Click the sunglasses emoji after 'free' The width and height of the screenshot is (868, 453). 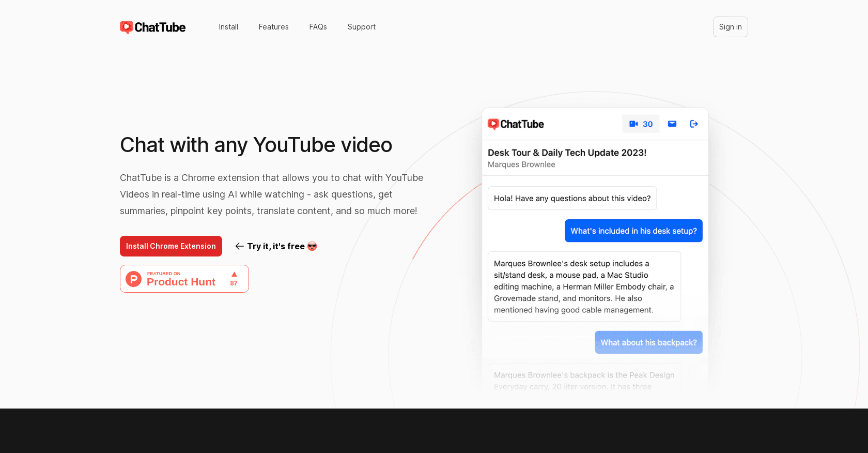coord(312,246)
